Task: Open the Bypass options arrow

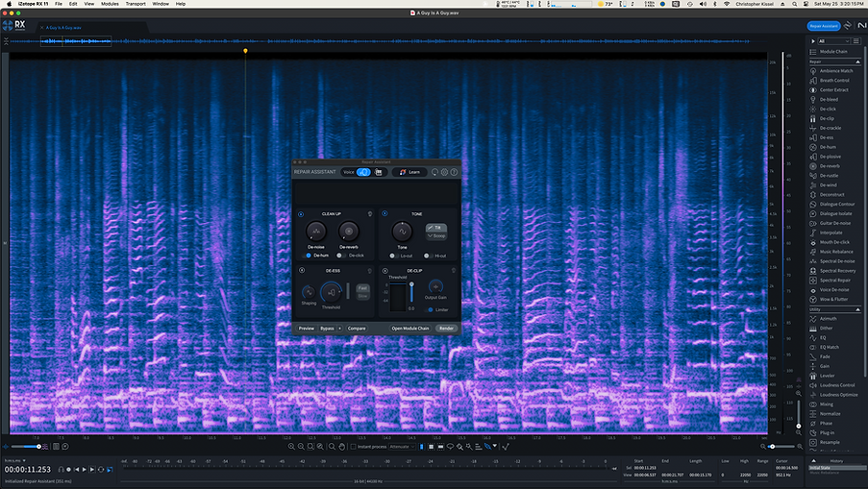Action: [x=340, y=329]
